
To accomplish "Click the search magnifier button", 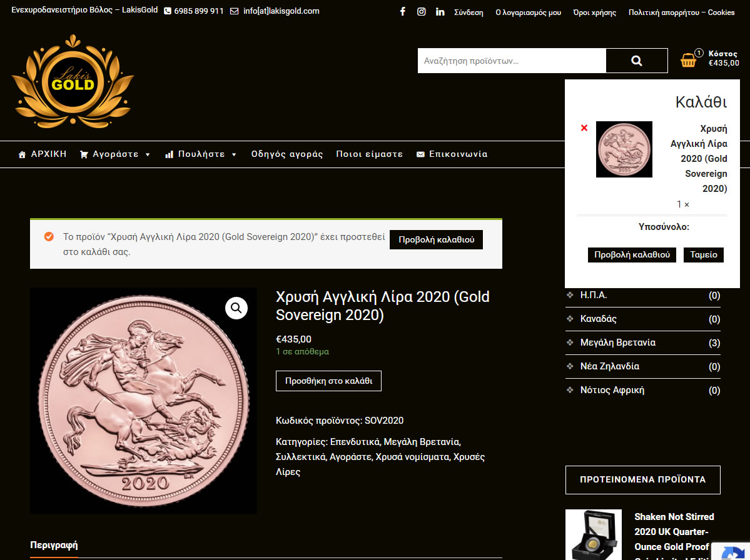I will click(x=637, y=61).
